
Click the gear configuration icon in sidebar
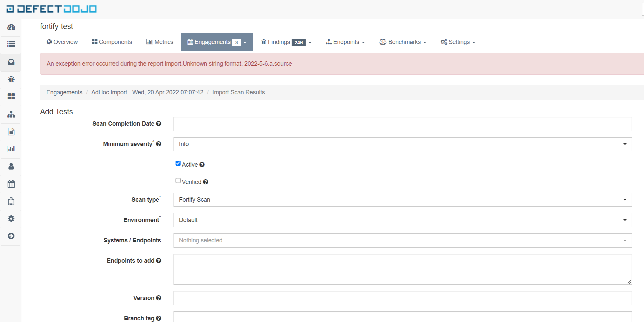pyautogui.click(x=11, y=219)
